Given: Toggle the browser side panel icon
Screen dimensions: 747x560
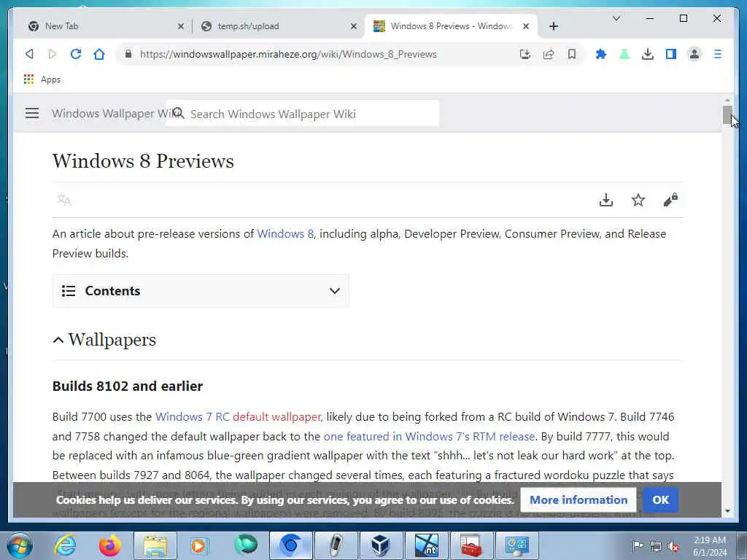Looking at the screenshot, I should pyautogui.click(x=671, y=54).
